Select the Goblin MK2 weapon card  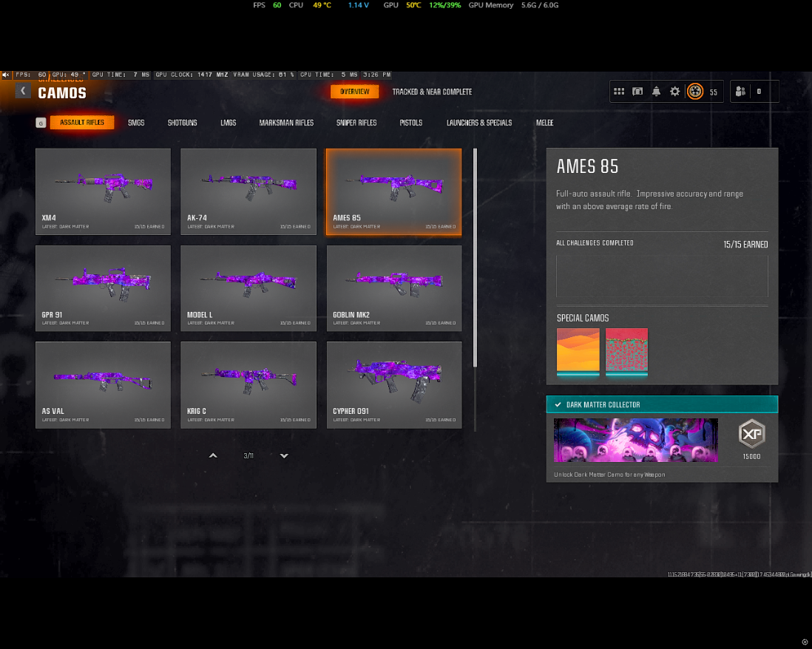pyautogui.click(x=393, y=288)
